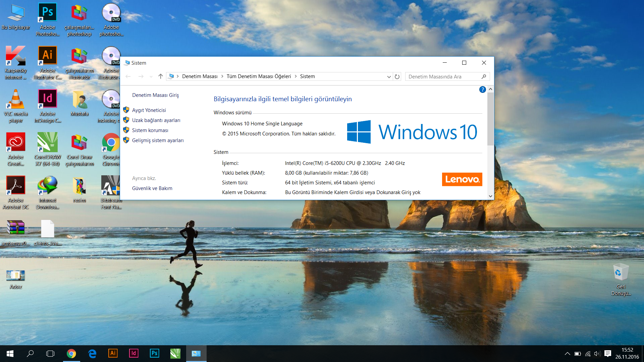Launch CorelDRAW X7 (64-Bit) shortcut

point(47,149)
